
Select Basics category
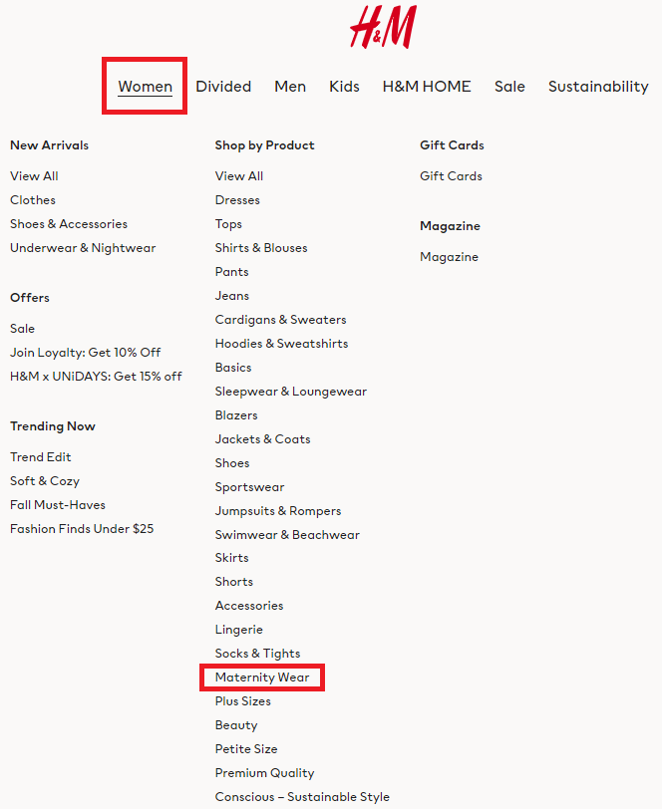[233, 368]
